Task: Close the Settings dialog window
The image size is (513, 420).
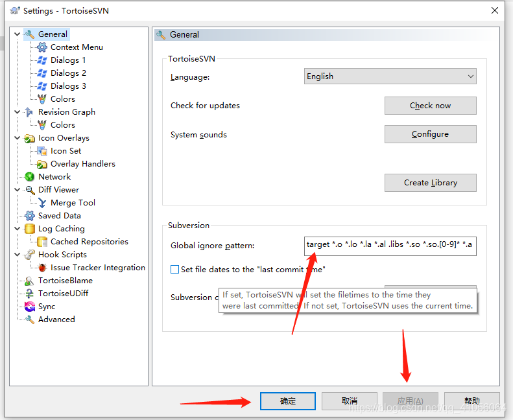Action: (x=495, y=10)
